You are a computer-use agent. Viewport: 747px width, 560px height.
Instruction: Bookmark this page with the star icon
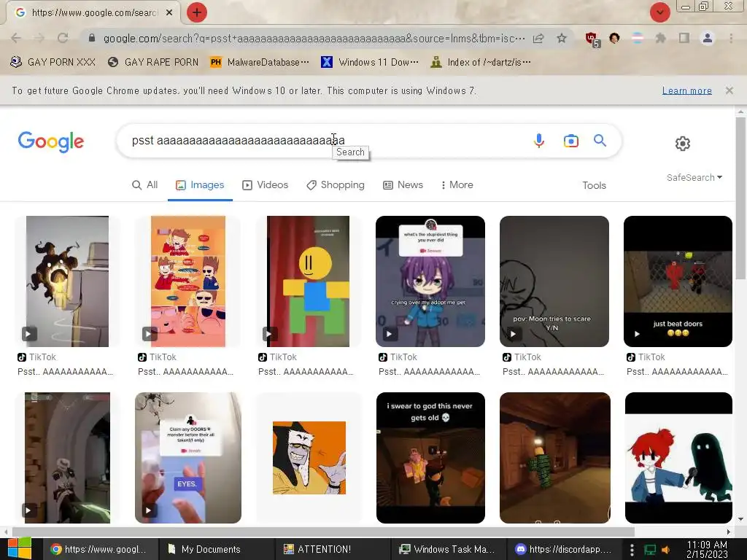point(562,38)
